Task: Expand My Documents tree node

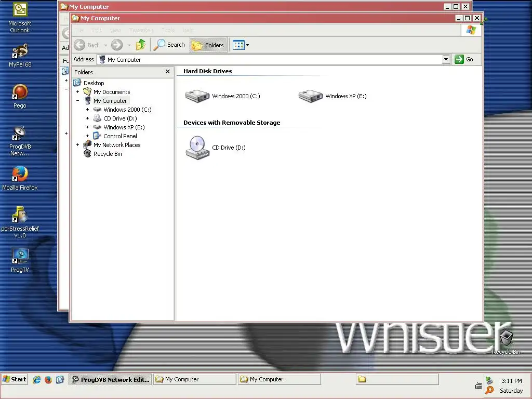Action: 78,92
